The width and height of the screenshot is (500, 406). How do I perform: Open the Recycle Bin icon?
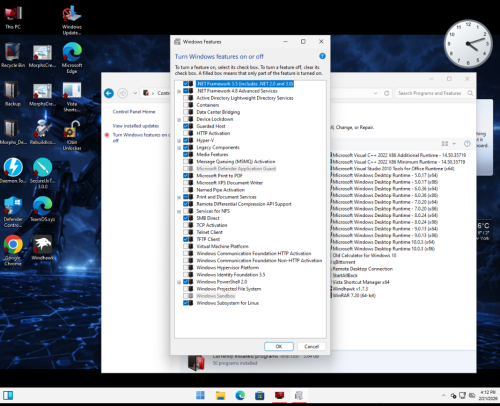coord(13,55)
